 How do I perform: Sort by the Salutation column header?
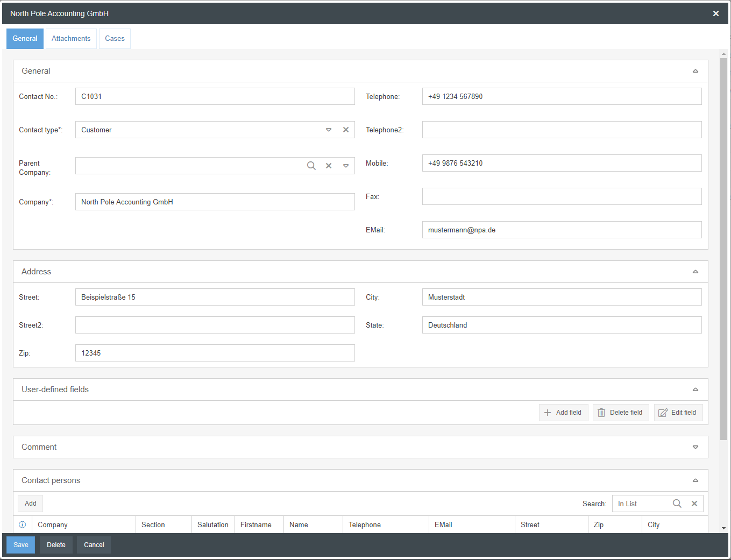[213, 524]
